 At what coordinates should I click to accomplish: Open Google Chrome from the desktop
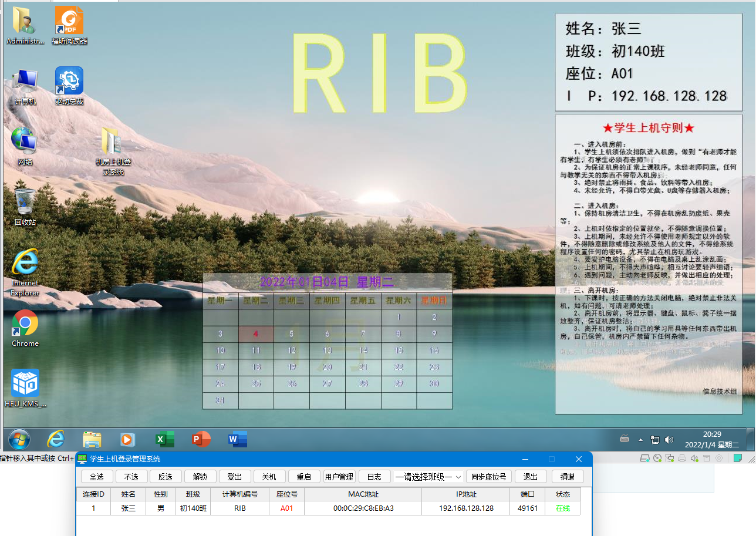point(24,321)
